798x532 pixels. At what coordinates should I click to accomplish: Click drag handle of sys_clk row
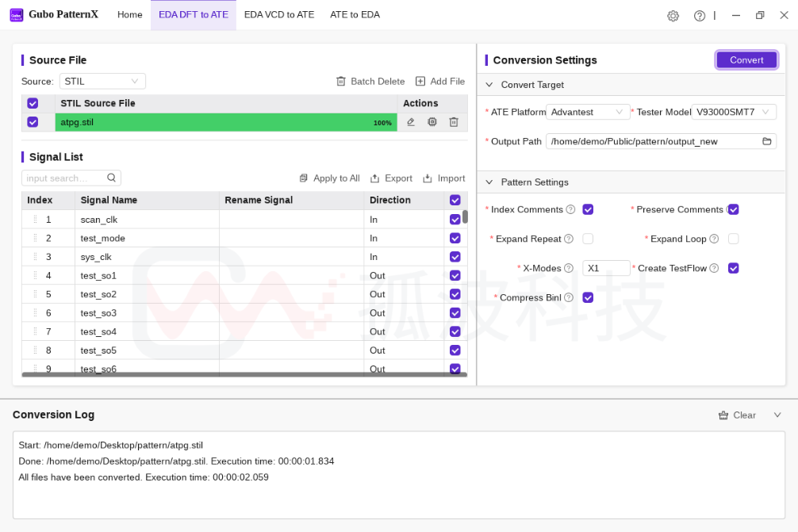[x=35, y=257]
